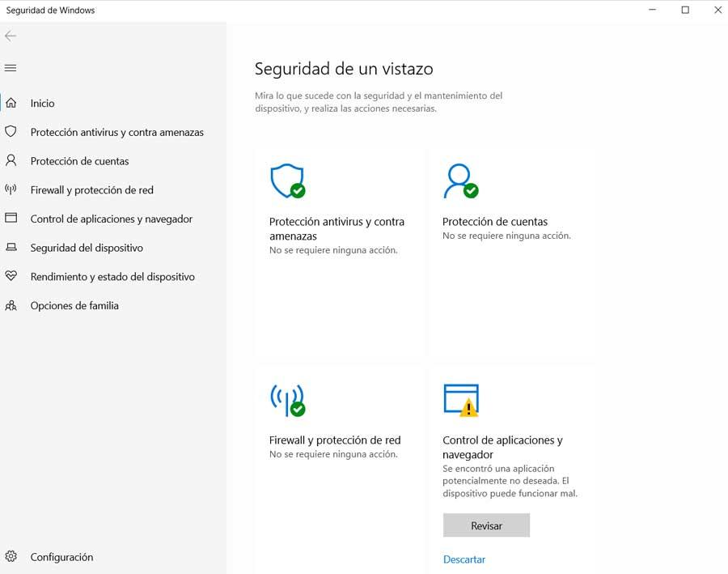The height and width of the screenshot is (574, 728).
Task: Click the firewall antenna icon in sidebar
Action: click(x=11, y=189)
